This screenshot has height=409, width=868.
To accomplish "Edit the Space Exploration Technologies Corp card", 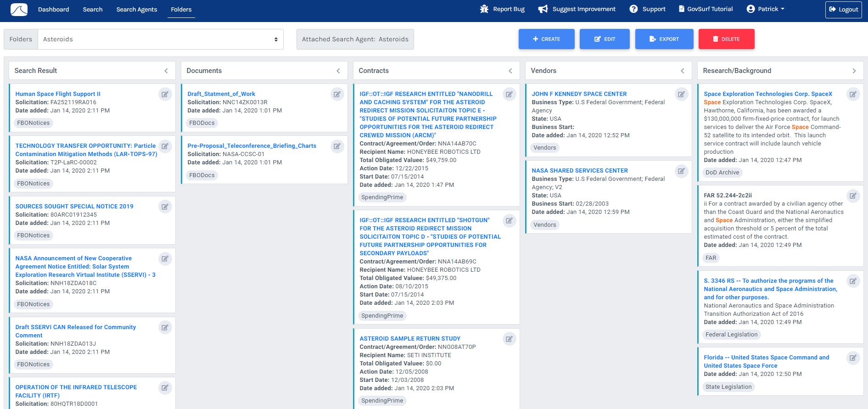I will [x=853, y=94].
